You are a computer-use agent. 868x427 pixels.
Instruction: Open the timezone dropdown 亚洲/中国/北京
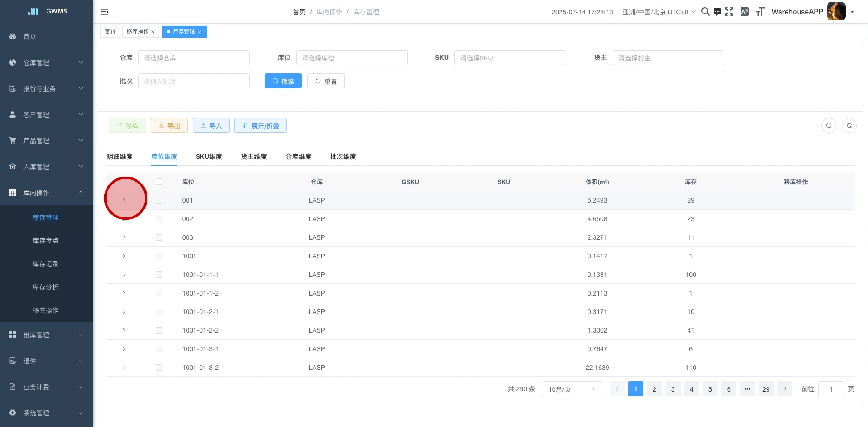659,12
